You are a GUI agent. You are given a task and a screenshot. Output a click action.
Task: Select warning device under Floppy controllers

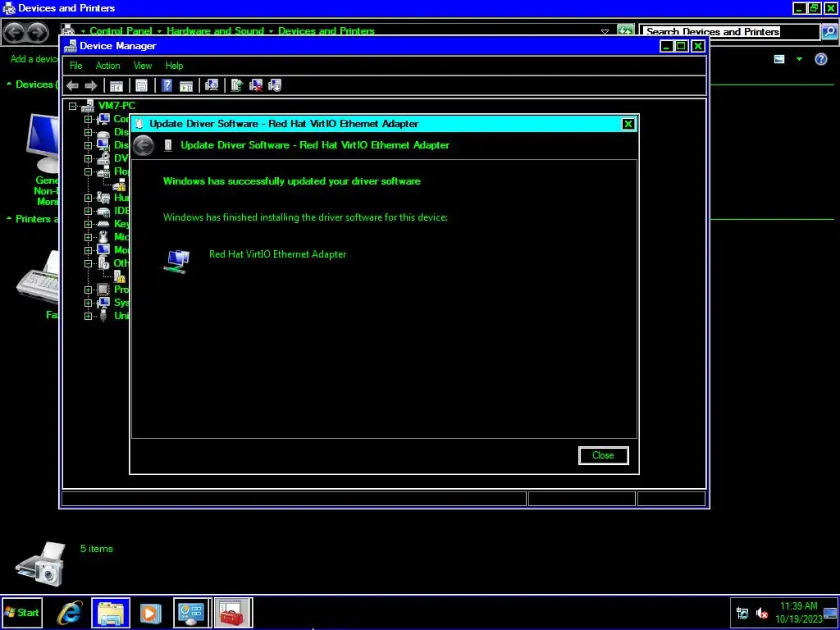120,185
